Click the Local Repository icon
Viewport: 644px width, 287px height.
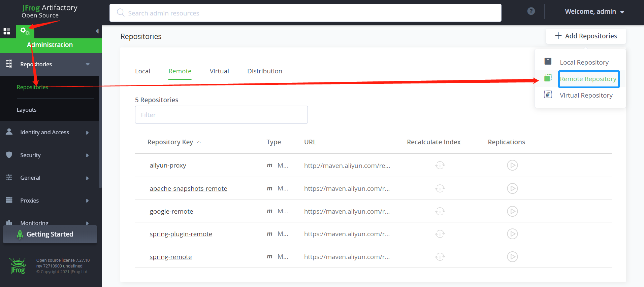click(x=548, y=61)
